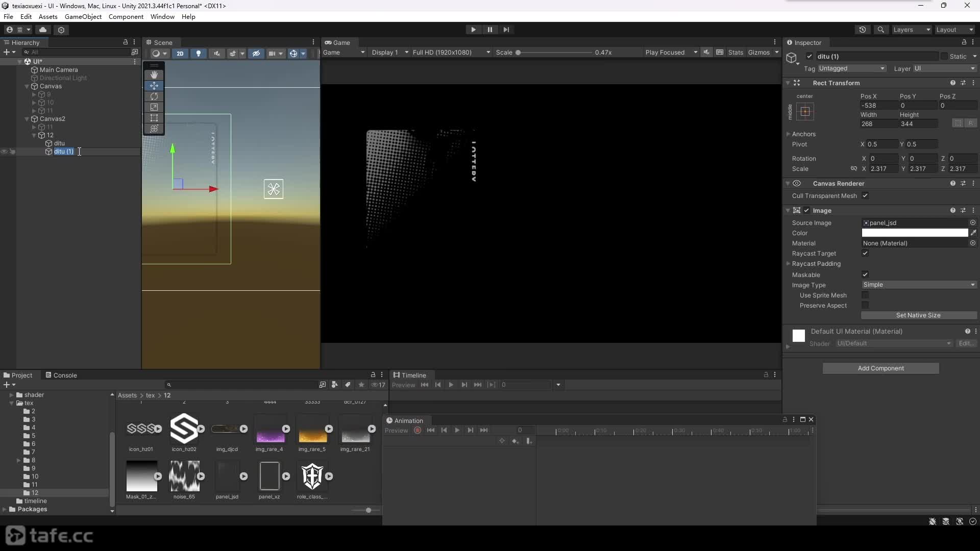
Task: Open the color eyedropper for Image Color
Action: pos(973,233)
